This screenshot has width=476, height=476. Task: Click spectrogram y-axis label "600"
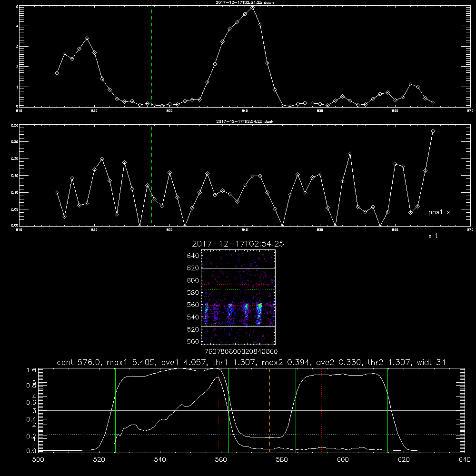tap(193, 280)
